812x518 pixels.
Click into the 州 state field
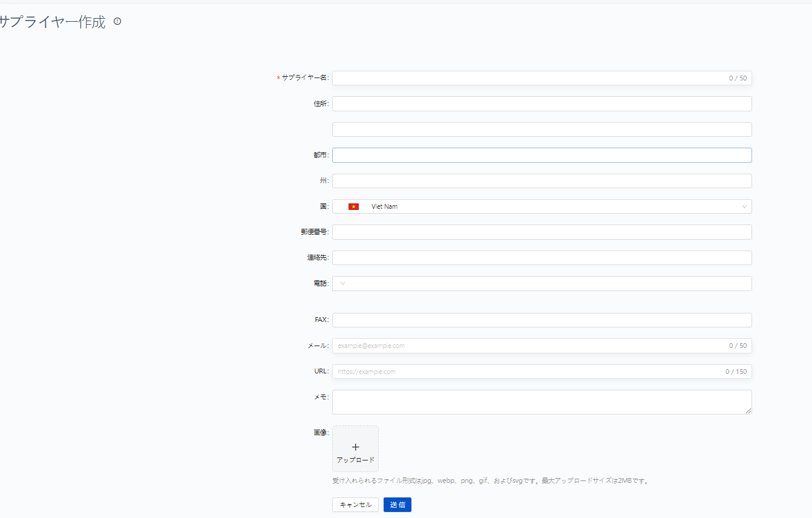(x=542, y=181)
